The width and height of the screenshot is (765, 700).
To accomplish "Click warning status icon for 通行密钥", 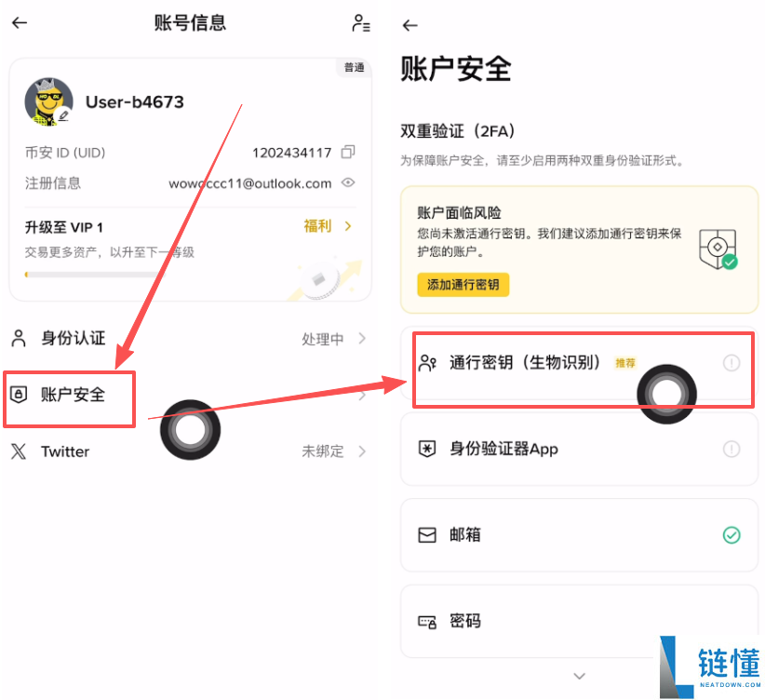I will pos(731,363).
